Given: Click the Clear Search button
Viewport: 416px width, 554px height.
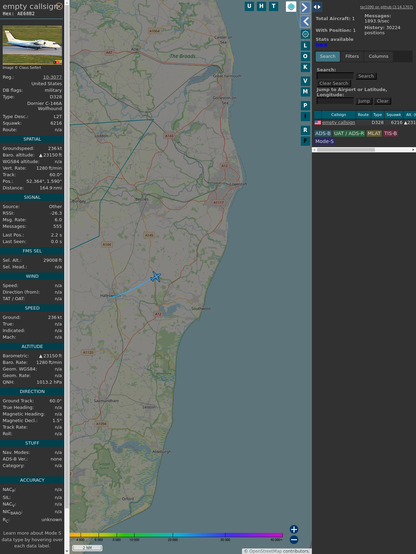Looking at the screenshot, I should (x=334, y=83).
